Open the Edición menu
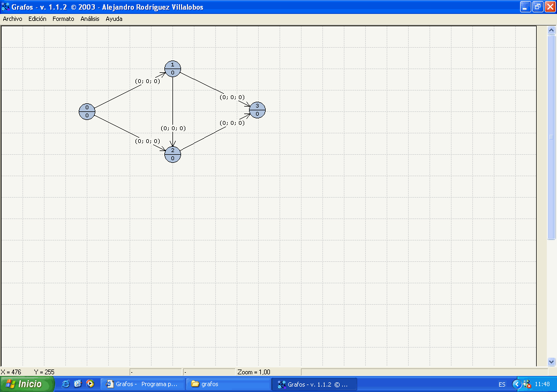This screenshot has width=557, height=392. tap(37, 19)
